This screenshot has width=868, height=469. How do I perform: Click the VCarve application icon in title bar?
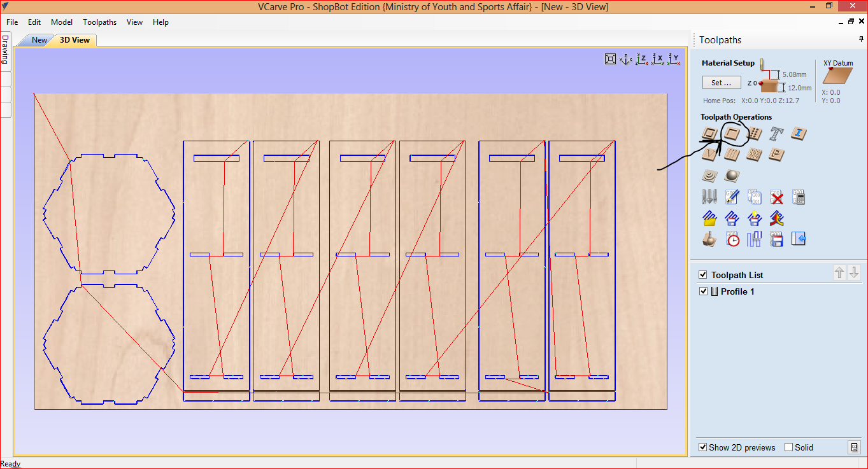(6, 6)
